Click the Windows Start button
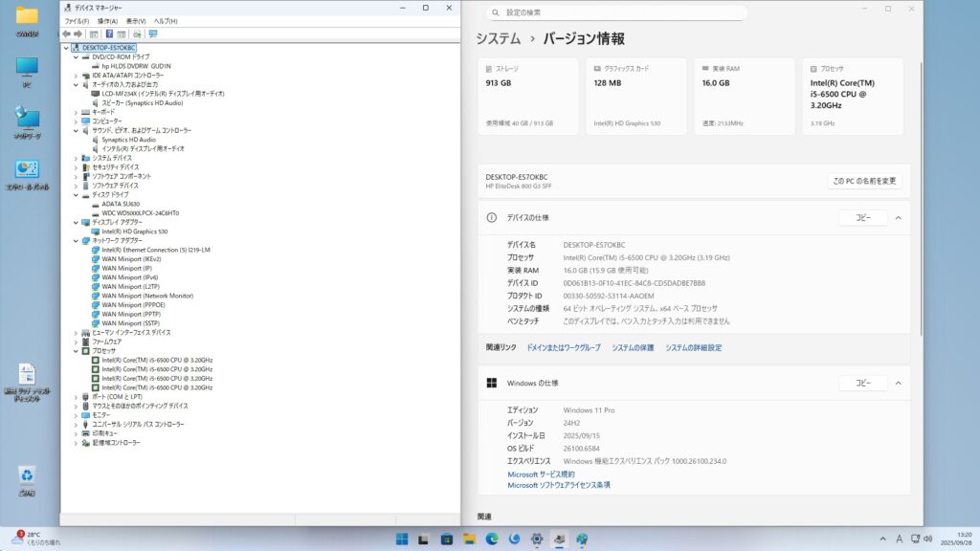The width and height of the screenshot is (980, 551). coord(401,540)
